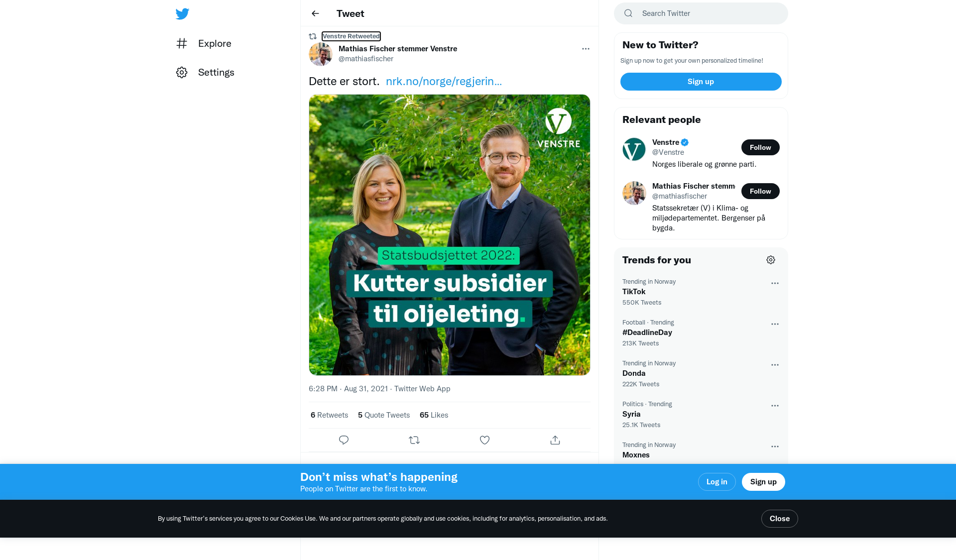Click the reply speech bubble icon
This screenshot has height=560, width=956.
[344, 440]
